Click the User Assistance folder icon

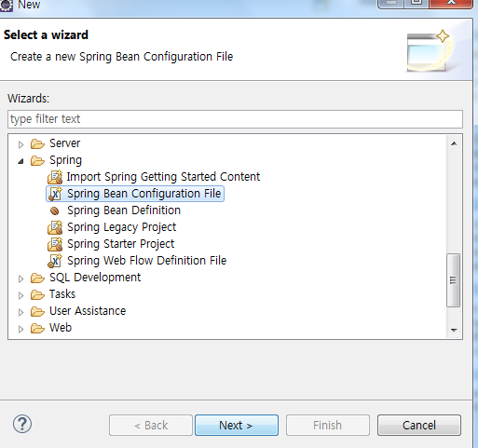pyautogui.click(x=37, y=311)
